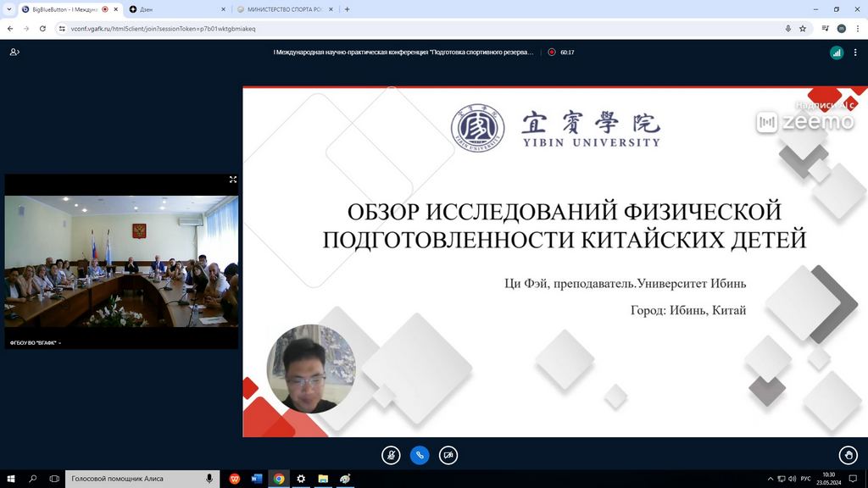
Task: Click the Yibin University presentation slide
Action: pos(555,262)
